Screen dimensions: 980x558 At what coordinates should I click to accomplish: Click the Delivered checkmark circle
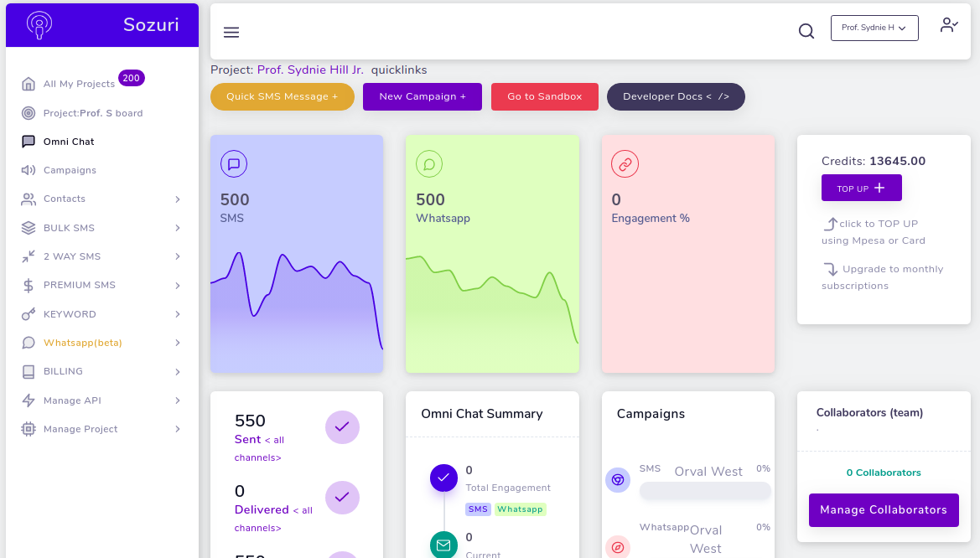pyautogui.click(x=342, y=498)
